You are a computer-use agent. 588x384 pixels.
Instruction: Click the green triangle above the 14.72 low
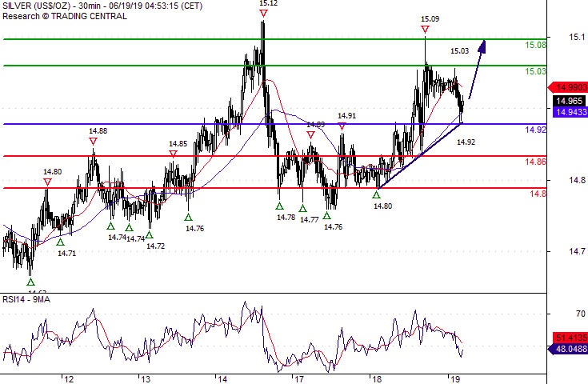[150, 235]
